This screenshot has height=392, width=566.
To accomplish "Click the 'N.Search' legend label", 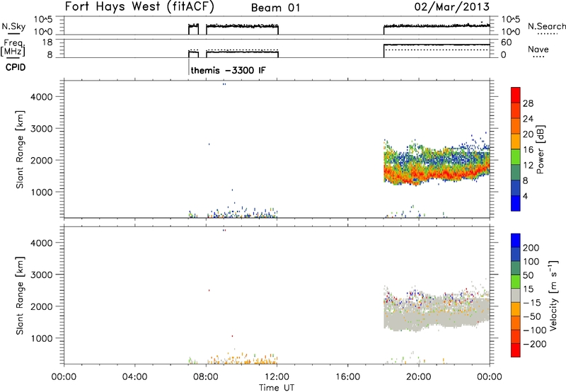I will click(x=546, y=26).
